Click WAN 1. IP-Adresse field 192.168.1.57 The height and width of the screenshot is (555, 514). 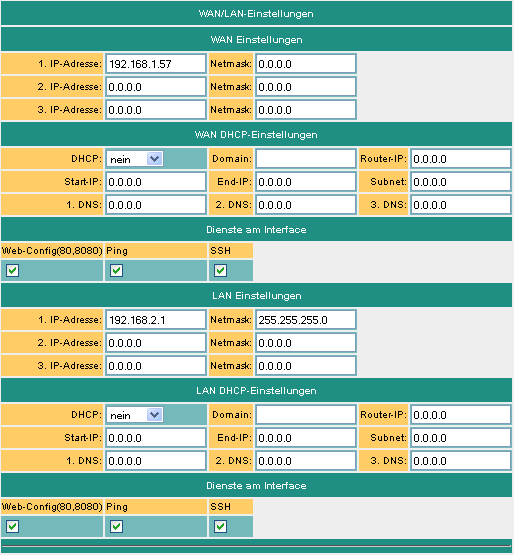156,64
